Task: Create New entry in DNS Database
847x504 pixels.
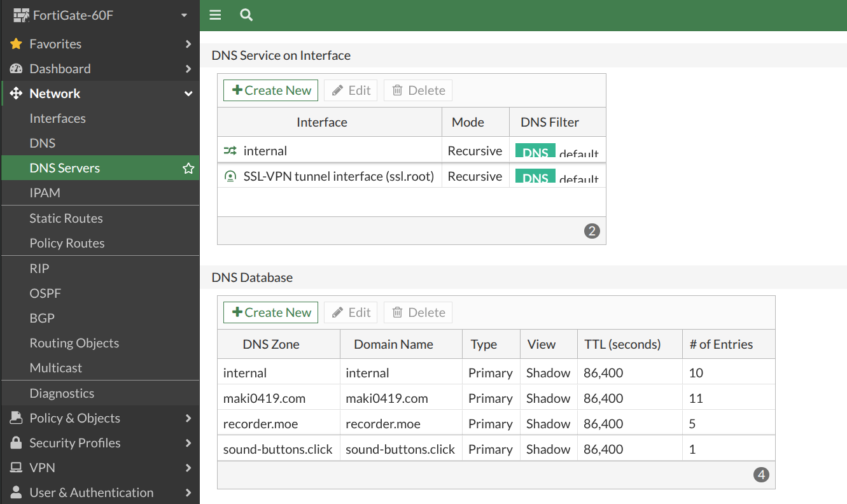Action: [x=270, y=312]
